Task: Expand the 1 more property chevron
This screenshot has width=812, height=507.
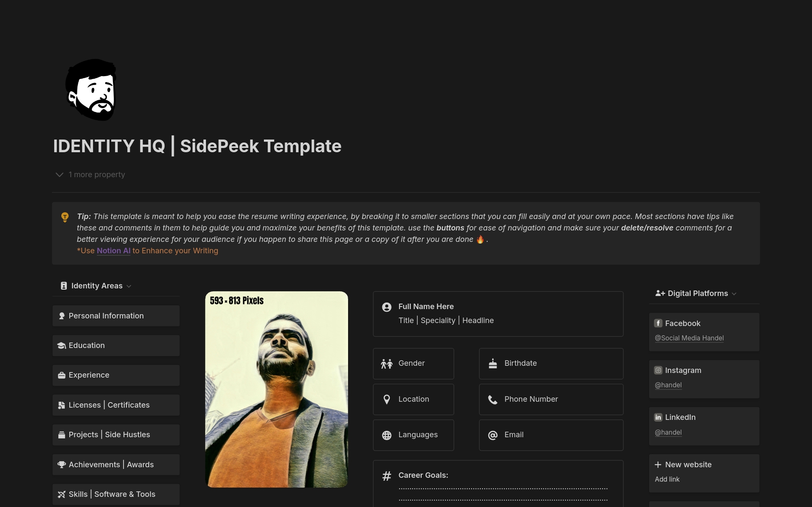Action: point(59,175)
